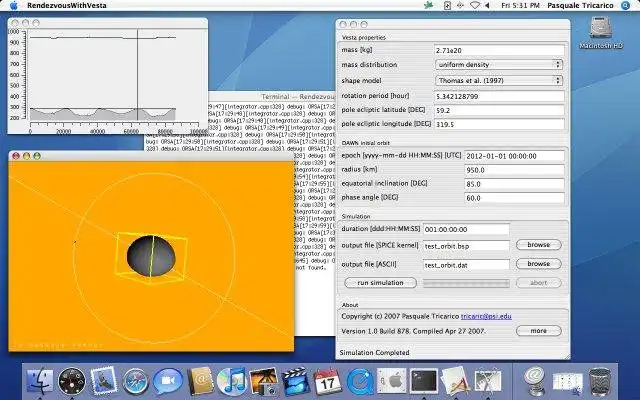Click the run simulation button
Screen dimensions: 640x400
pyautogui.click(x=380, y=282)
